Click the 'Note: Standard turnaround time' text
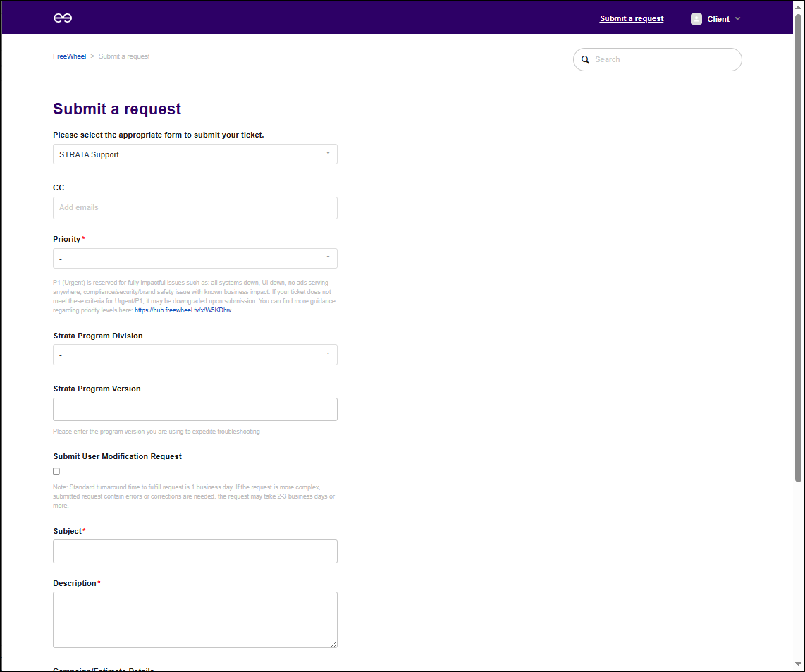 click(194, 496)
